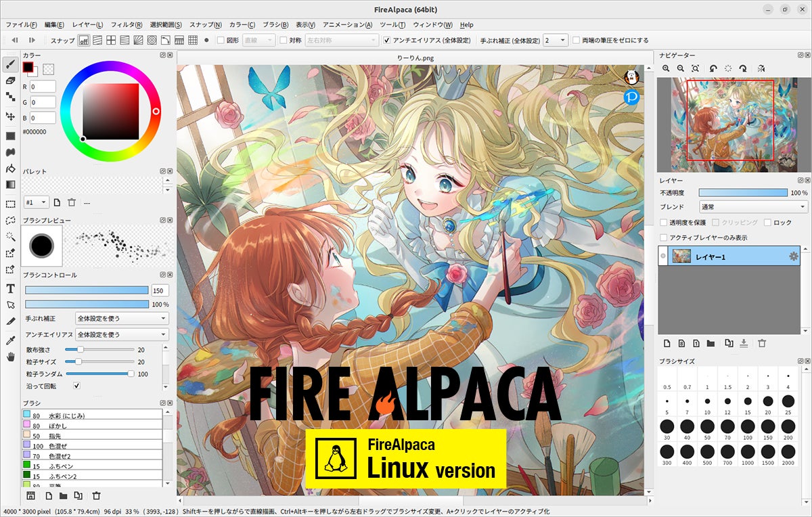Open the アニメーション menu
This screenshot has width=812, height=517.
point(348,24)
